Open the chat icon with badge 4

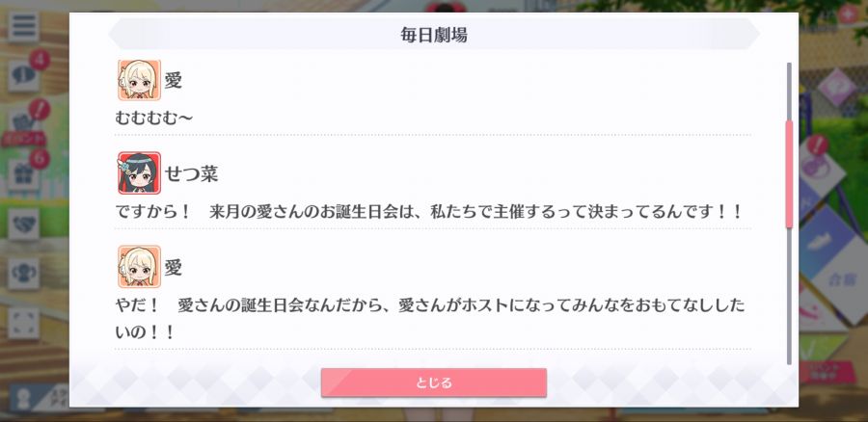(24, 75)
